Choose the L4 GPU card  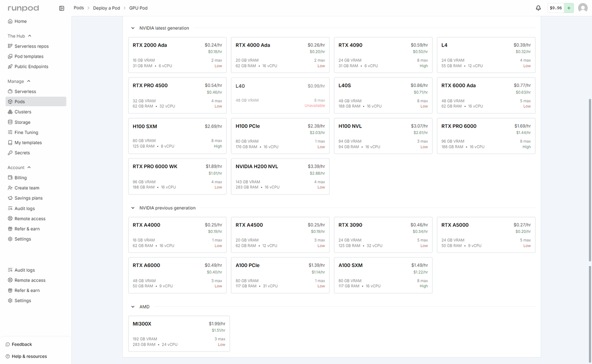pyautogui.click(x=486, y=55)
